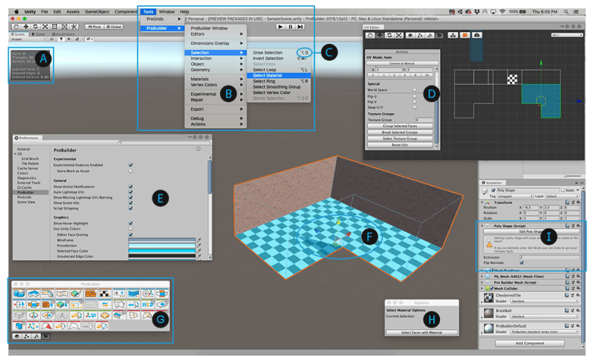Select the Hand tool in Unity toolbar
Image resolution: width=594 pixels, height=364 pixels.
(16, 27)
